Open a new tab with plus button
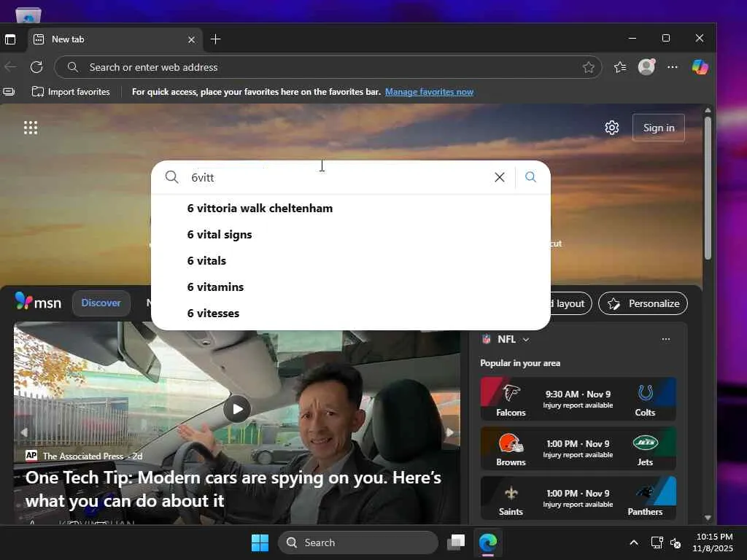The height and width of the screenshot is (560, 747). tap(215, 39)
